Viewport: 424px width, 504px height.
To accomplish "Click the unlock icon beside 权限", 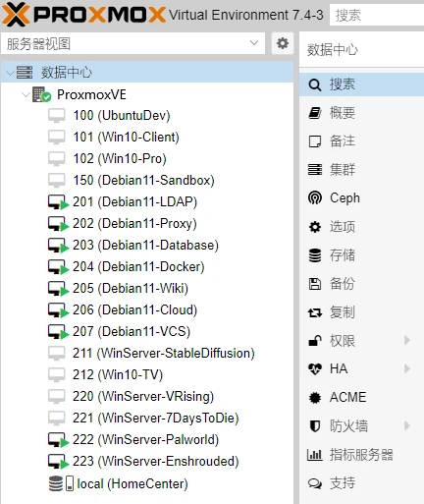I will pos(314,341).
